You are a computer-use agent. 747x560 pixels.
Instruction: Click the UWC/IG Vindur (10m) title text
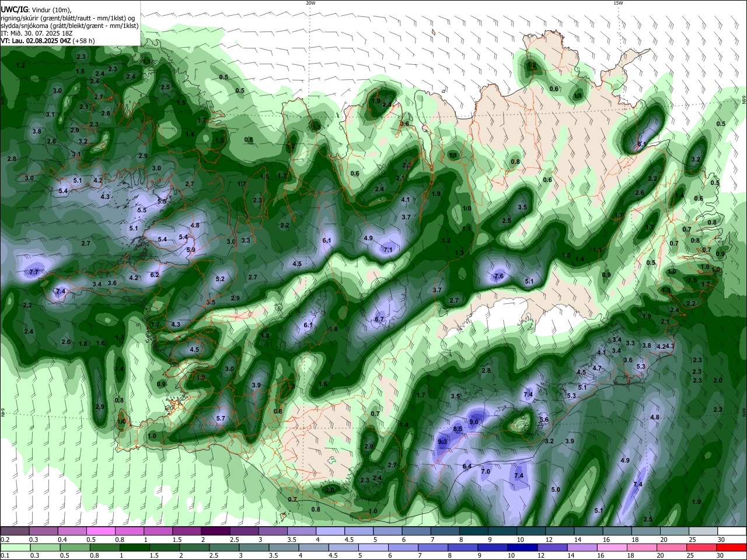coord(36,10)
